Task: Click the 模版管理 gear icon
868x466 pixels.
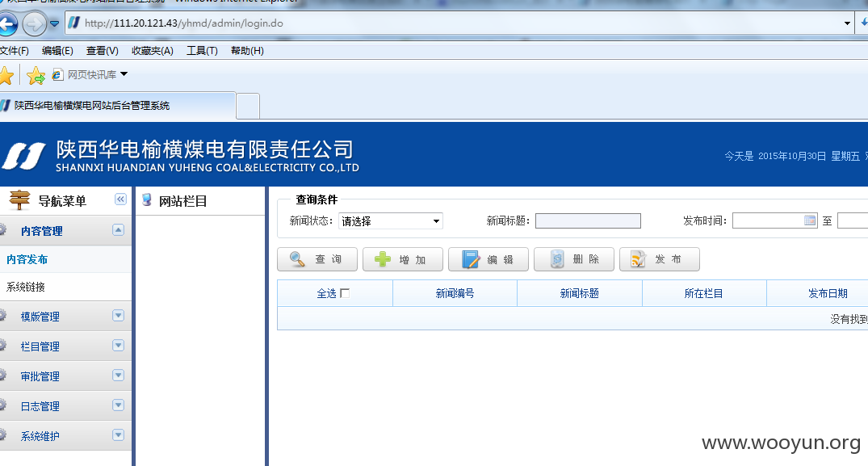Action: 2,316
